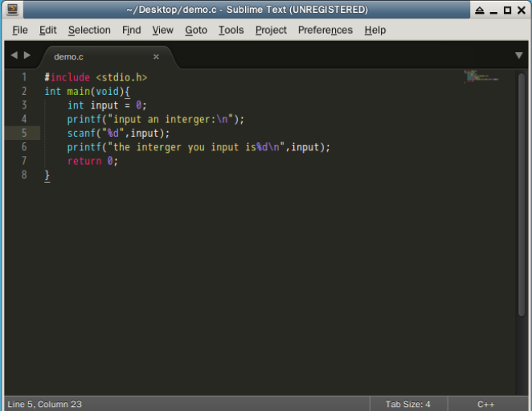The height and width of the screenshot is (411, 532).
Task: Open the tab list dropdown arrow
Action: (x=519, y=55)
